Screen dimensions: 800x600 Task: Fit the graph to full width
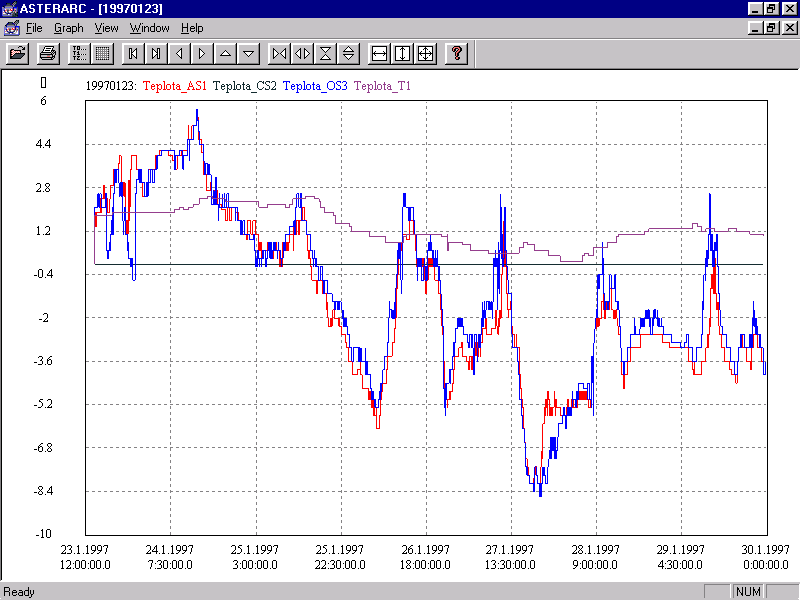pyautogui.click(x=379, y=53)
